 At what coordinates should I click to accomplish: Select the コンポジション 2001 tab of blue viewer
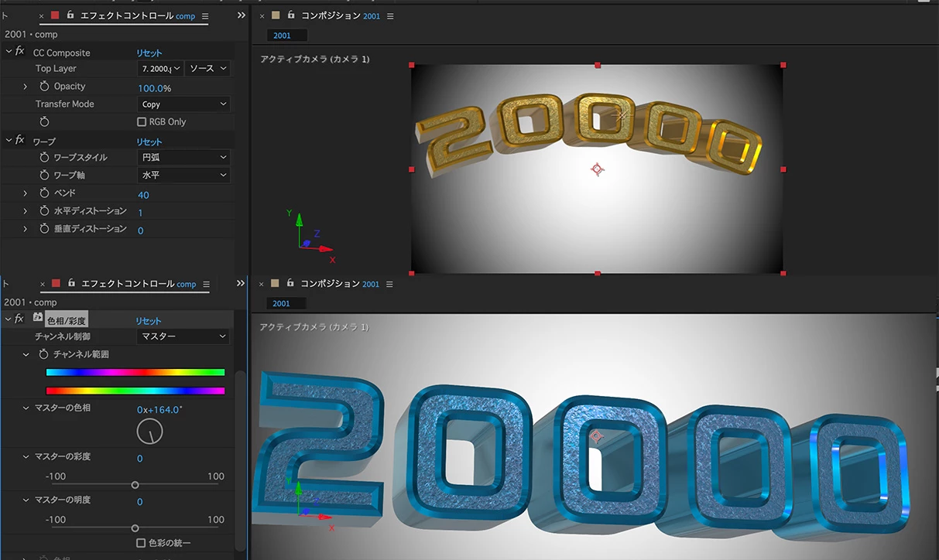point(341,284)
